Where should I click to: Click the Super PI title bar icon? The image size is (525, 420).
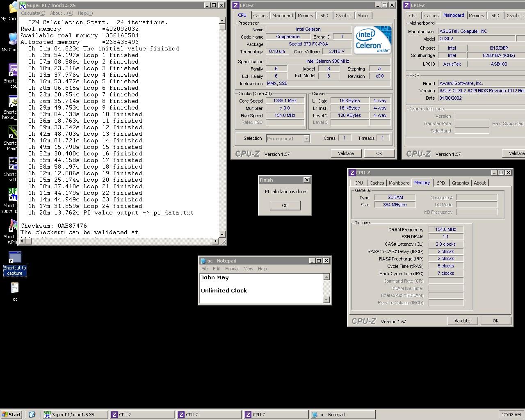(23, 5)
